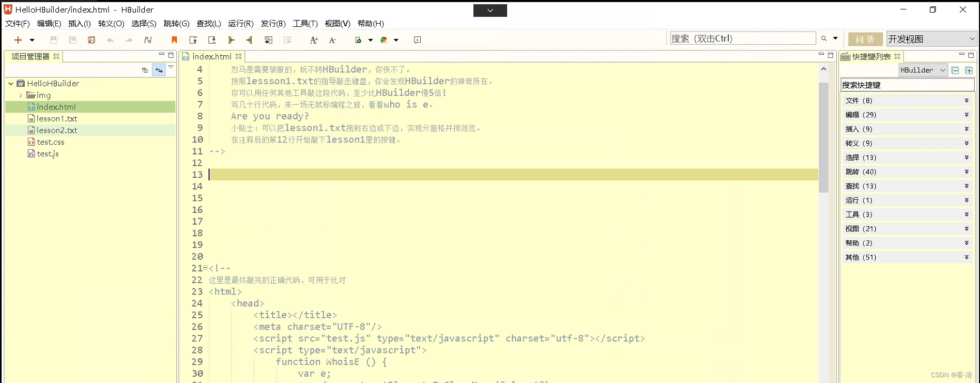The image size is (980, 383).
Task: Click the back navigation icon
Action: 231,40
